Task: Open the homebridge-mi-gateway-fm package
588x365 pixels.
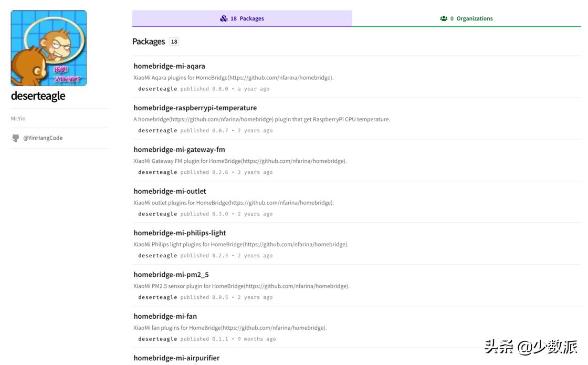Action: tap(179, 150)
